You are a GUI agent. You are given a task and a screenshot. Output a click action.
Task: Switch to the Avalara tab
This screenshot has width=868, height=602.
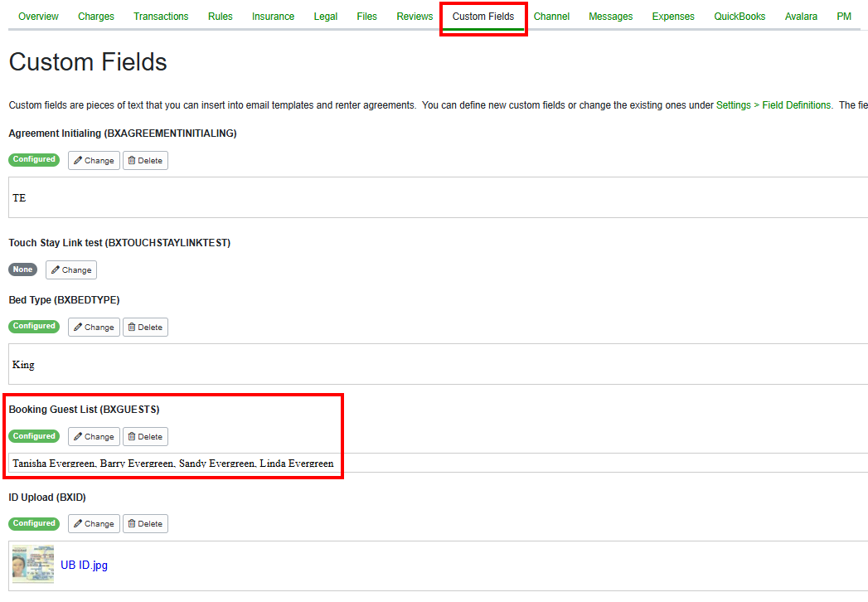click(x=800, y=16)
